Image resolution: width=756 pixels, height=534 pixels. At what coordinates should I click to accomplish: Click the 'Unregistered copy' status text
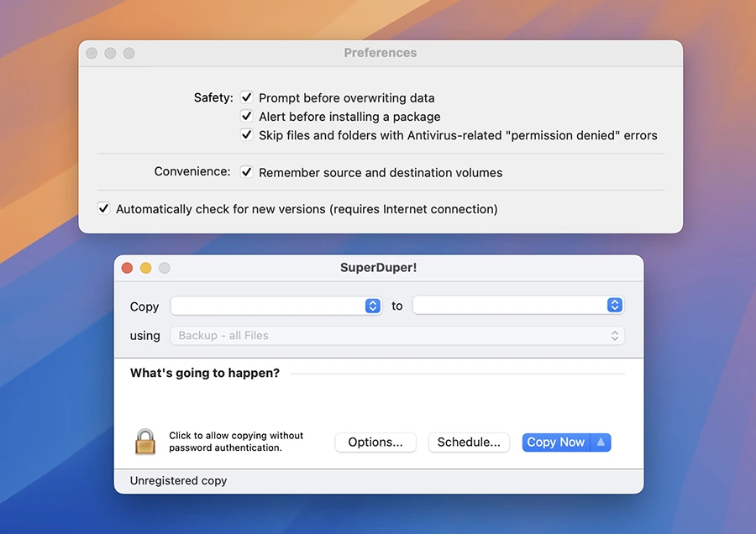click(178, 481)
